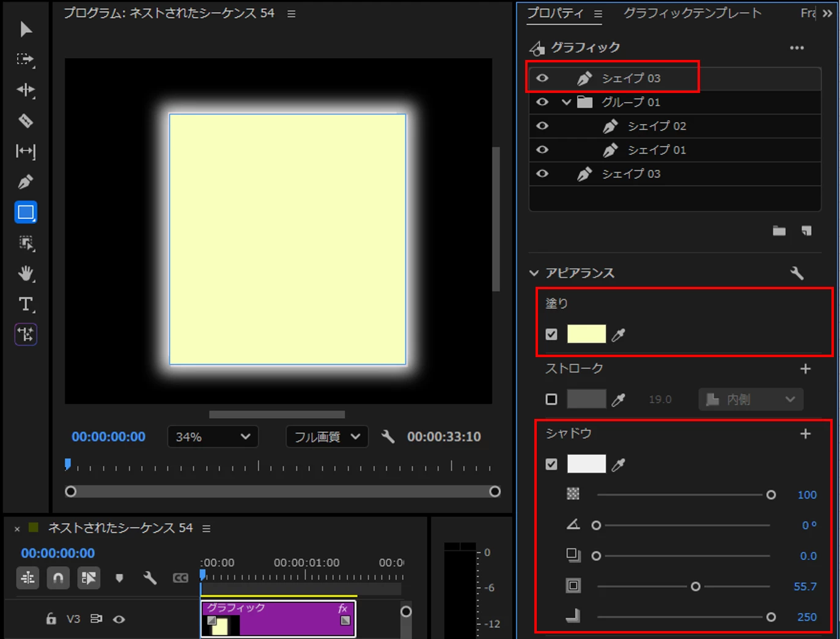840x639 pixels.
Task: Click the shadow size value 55.7
Action: tap(805, 586)
